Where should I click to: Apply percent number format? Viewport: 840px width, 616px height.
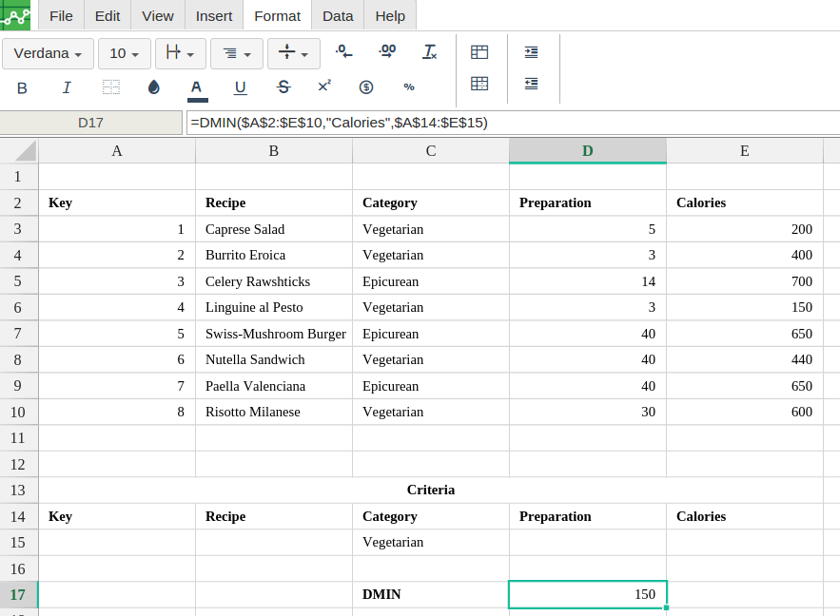[x=409, y=87]
